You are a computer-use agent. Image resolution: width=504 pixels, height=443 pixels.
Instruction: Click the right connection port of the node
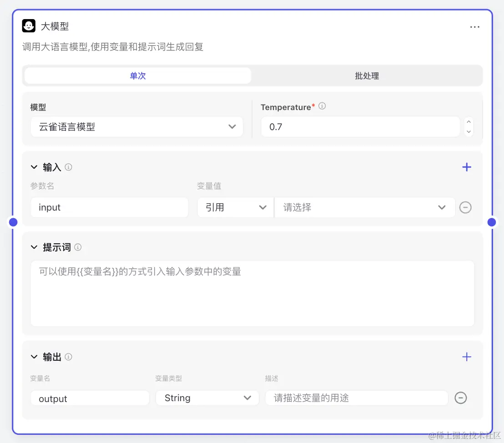491,222
